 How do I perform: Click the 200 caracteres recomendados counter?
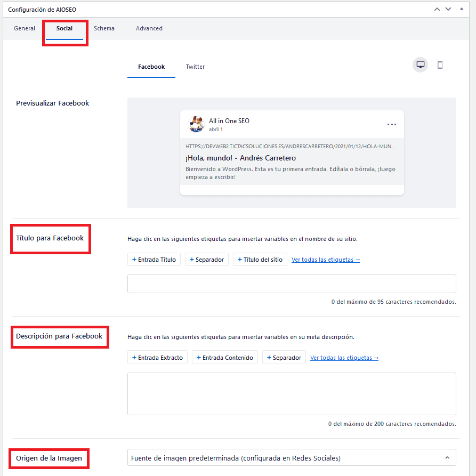392,424
